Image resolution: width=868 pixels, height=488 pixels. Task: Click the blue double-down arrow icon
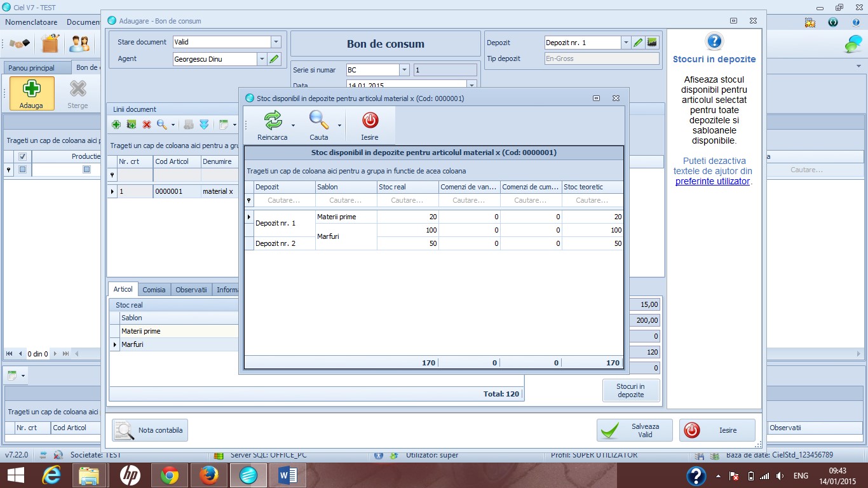[204, 125]
